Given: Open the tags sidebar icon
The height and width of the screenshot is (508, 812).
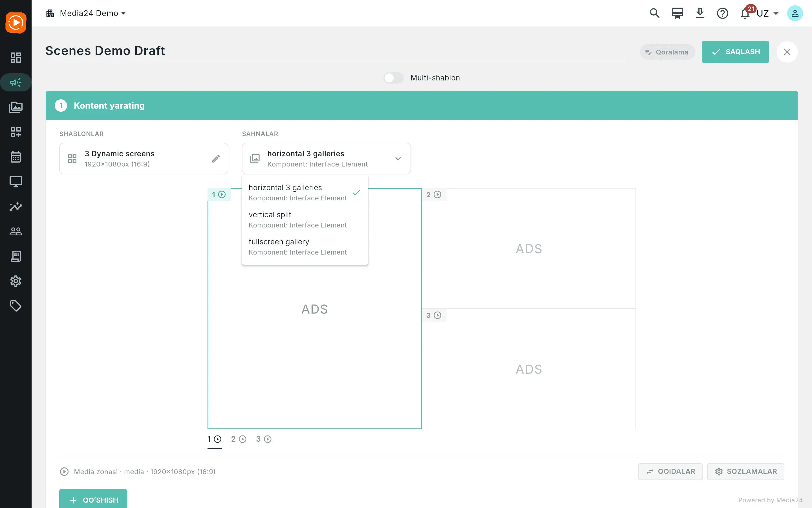Looking at the screenshot, I should [16, 306].
